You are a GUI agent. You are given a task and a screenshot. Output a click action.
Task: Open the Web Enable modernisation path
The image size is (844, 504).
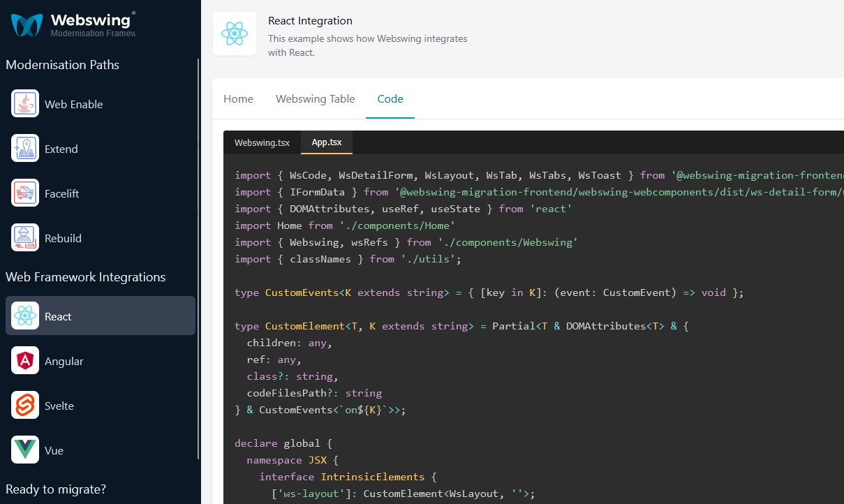(101, 104)
